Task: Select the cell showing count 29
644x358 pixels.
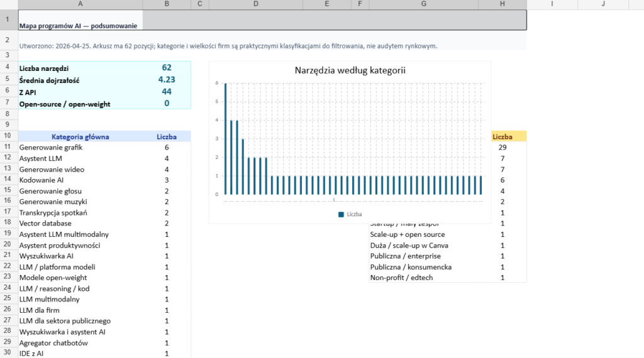Action: point(502,148)
